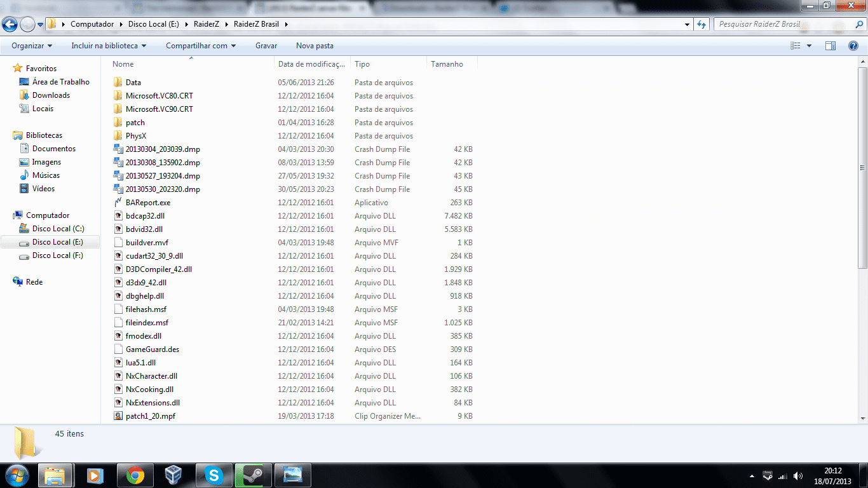Select the PhysX folder icon
This screenshot has width=868, height=488.
pos(118,136)
